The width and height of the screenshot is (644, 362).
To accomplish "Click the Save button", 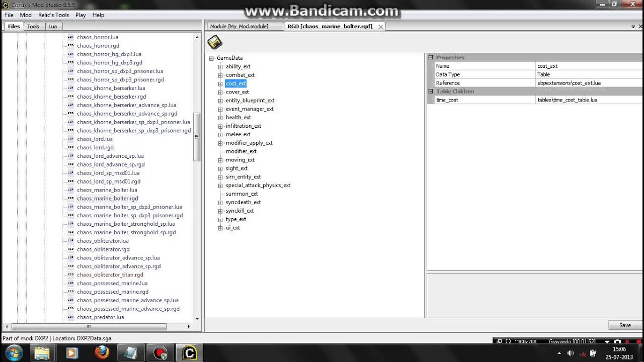I will (x=625, y=325).
